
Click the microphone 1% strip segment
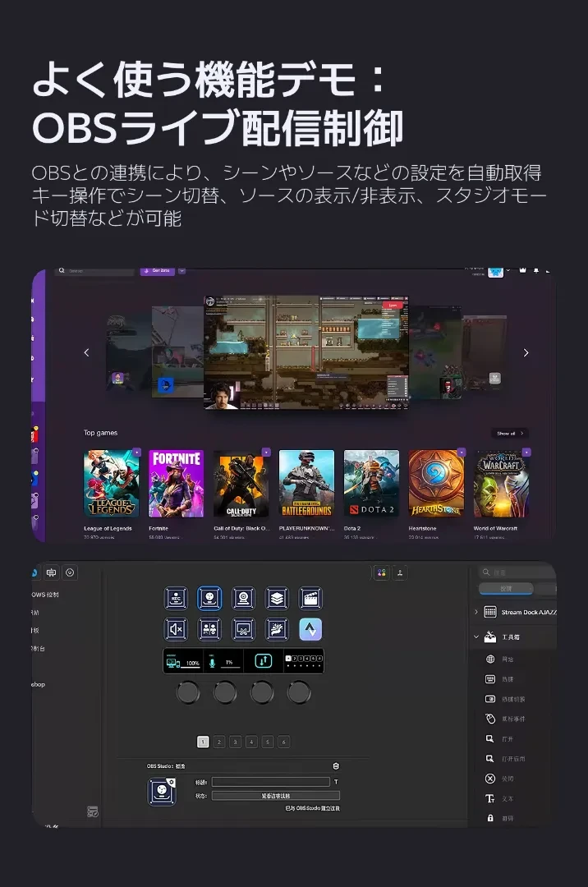(223, 660)
